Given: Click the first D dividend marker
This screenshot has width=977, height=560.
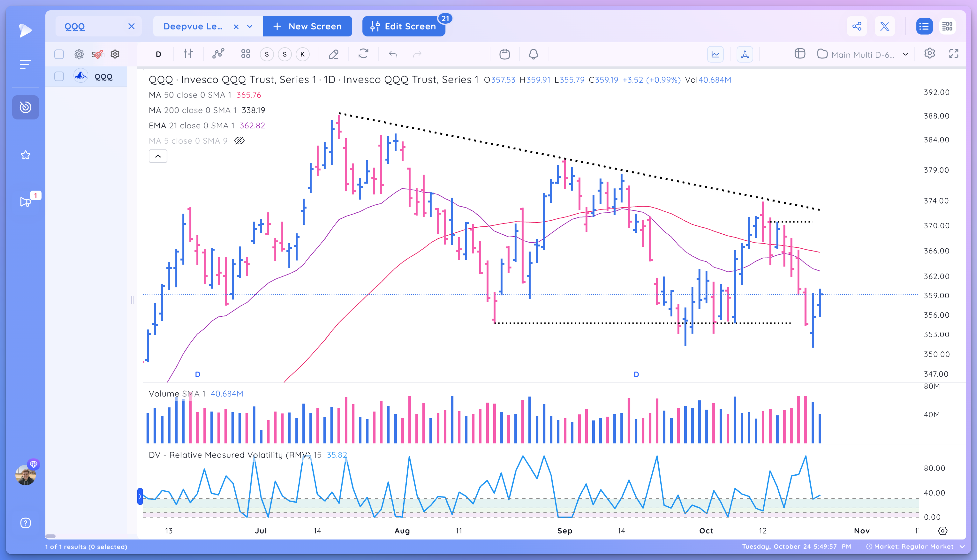Looking at the screenshot, I should (198, 374).
